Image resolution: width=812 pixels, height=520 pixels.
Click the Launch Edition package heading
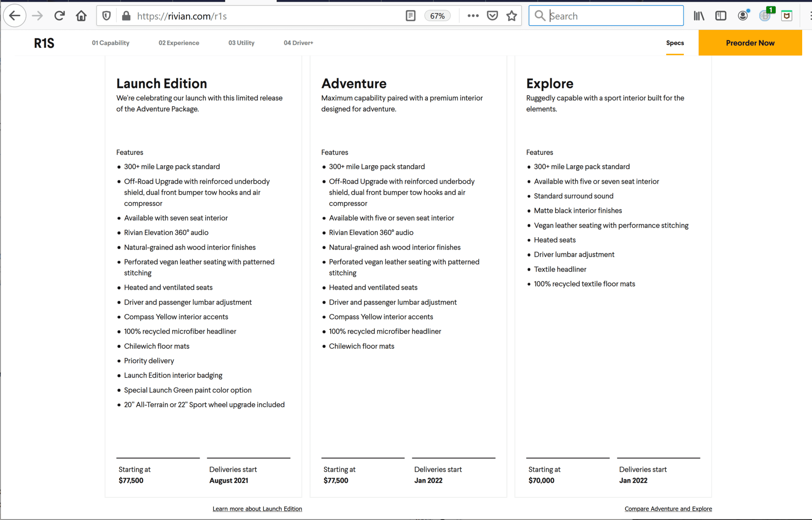coord(162,83)
